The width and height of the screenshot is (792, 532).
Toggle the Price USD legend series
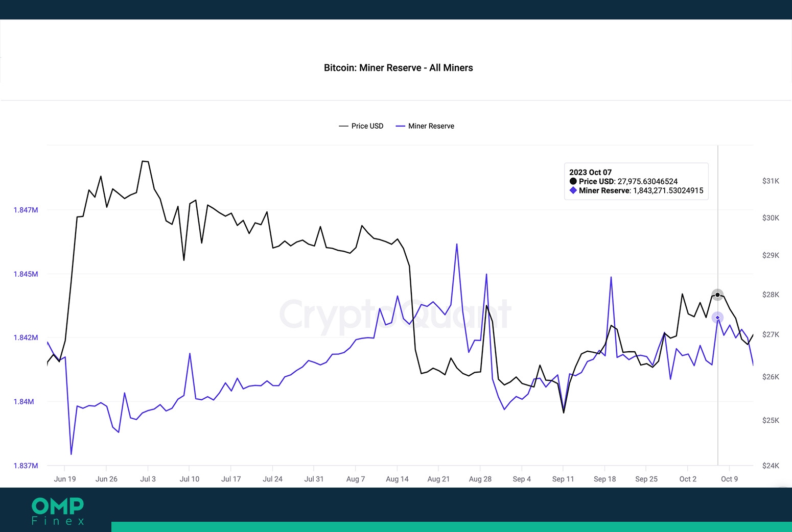pos(361,126)
